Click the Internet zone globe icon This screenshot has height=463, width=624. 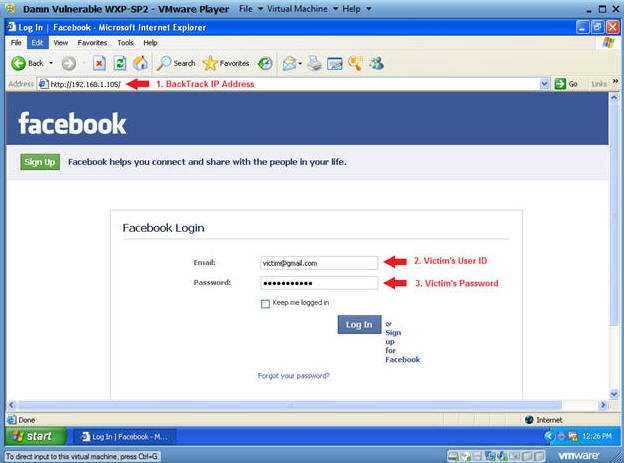[529, 420]
